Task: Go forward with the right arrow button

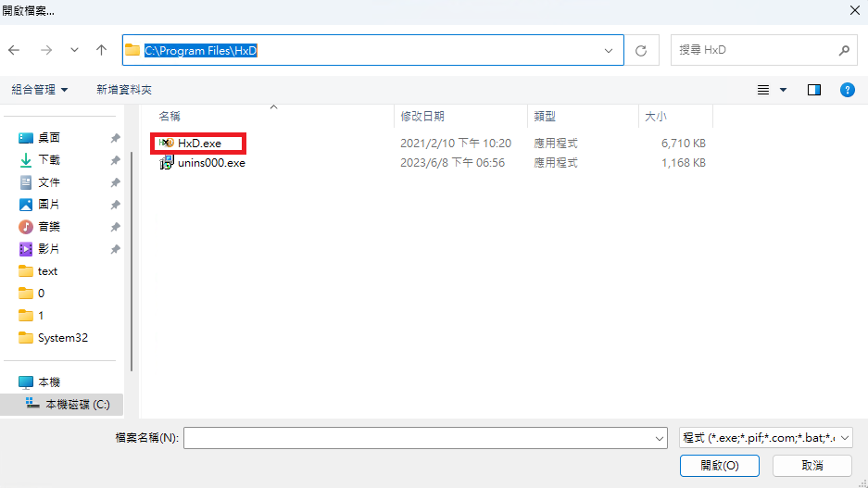Action: 46,50
